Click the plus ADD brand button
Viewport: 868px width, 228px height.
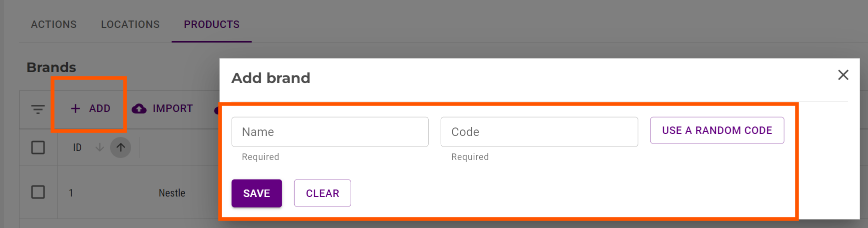[91, 108]
